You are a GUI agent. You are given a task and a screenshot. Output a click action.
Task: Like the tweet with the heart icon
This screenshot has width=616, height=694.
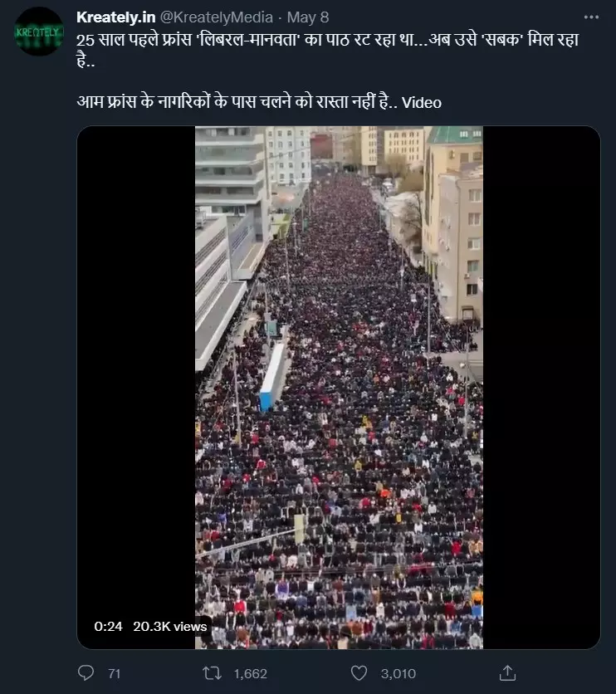[359, 673]
